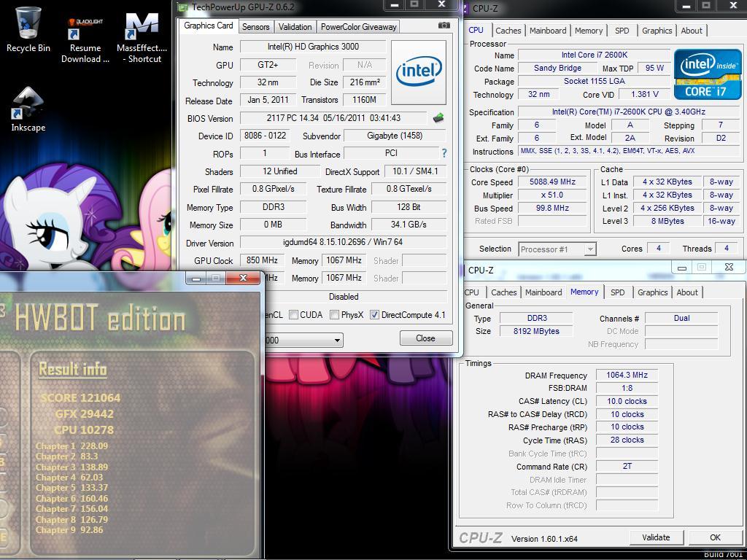Click the Core VID value 1.381 V
This screenshot has height=560, width=747.
pyautogui.click(x=645, y=94)
